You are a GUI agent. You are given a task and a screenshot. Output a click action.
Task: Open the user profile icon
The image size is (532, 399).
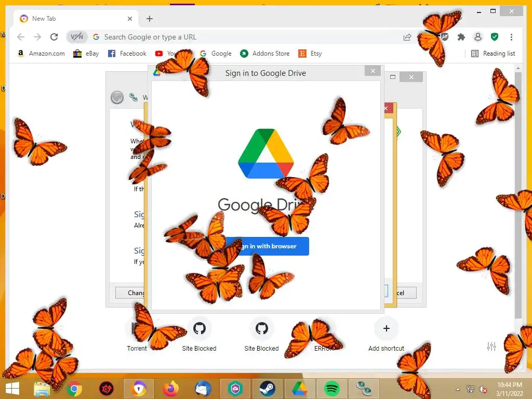pos(478,37)
